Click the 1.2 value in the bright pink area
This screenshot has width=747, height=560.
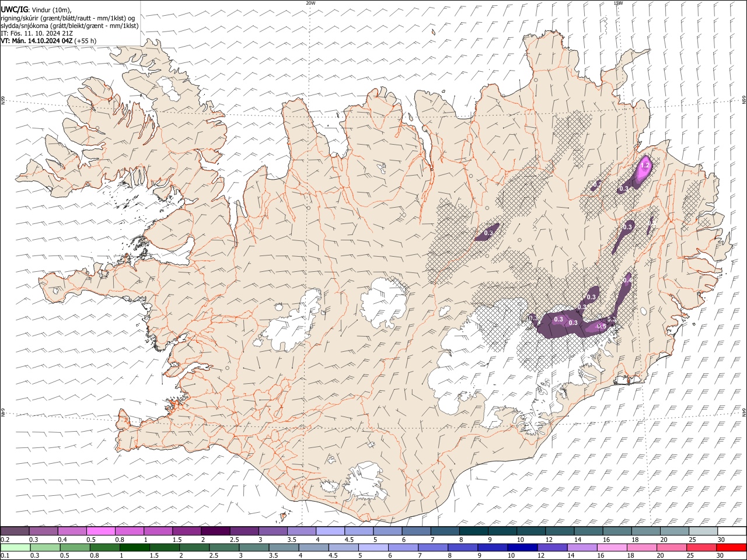point(645,166)
